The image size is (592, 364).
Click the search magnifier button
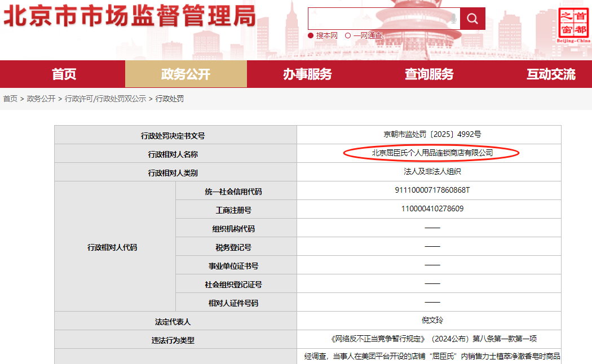472,19
